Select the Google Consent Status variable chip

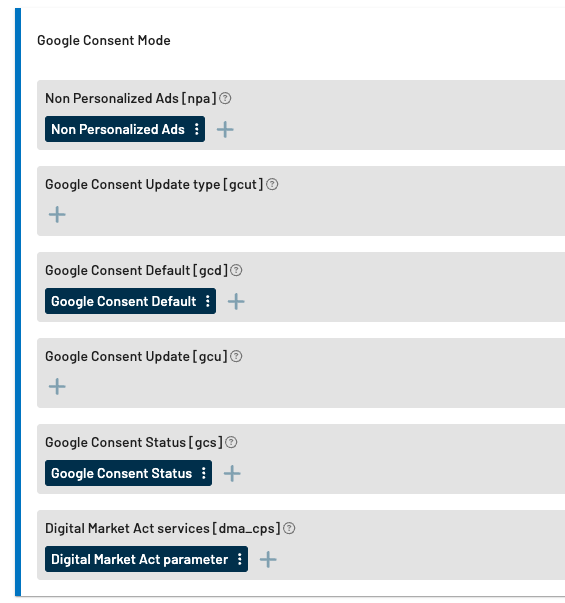pyautogui.click(x=122, y=473)
